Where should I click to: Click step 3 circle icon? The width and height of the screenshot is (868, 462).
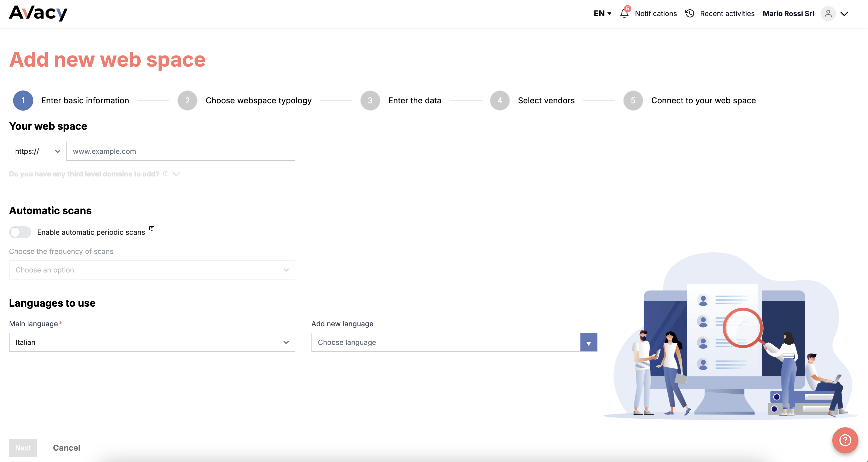(x=370, y=100)
